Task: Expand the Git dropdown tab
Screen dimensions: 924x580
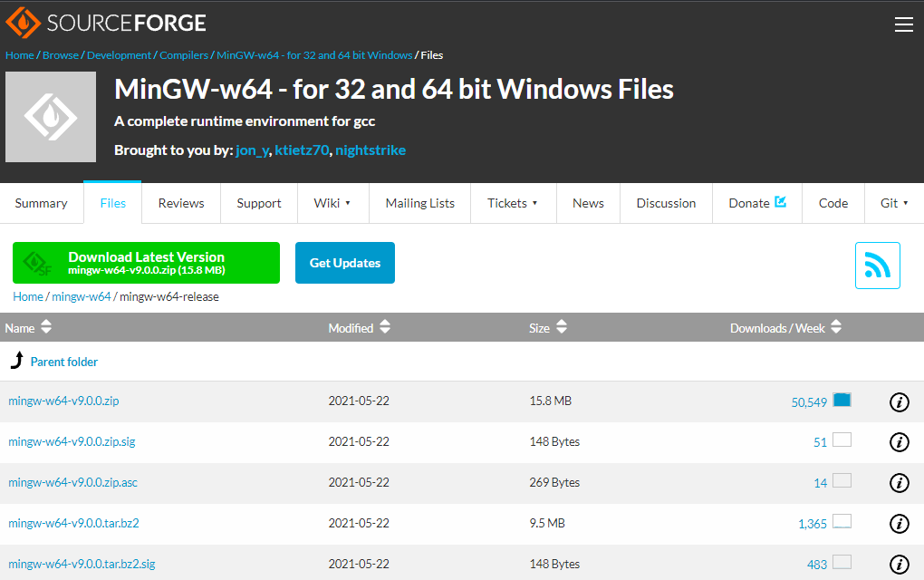Action: coord(894,203)
